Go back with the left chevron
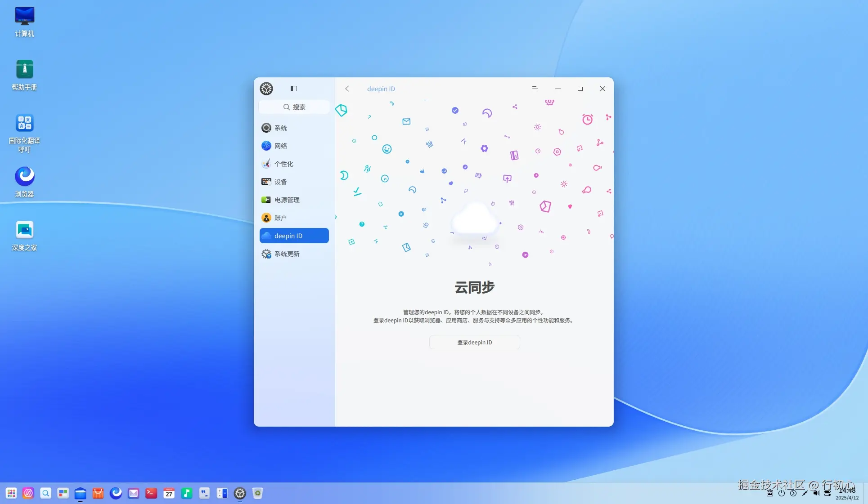Screen dimensions: 868x504 click(347, 89)
